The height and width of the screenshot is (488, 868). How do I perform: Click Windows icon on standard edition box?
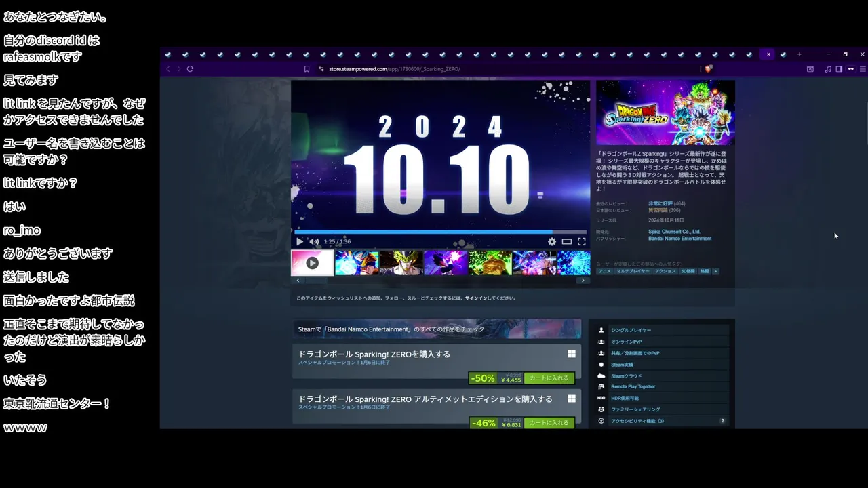[x=572, y=354]
